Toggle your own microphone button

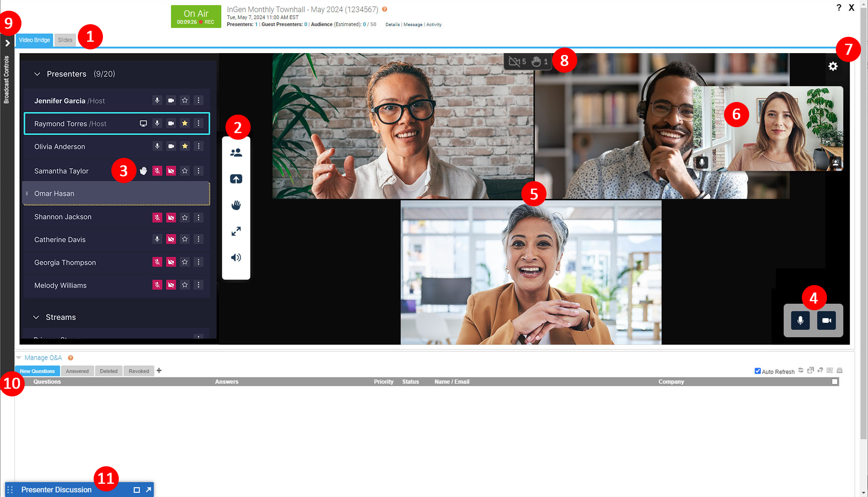800,320
